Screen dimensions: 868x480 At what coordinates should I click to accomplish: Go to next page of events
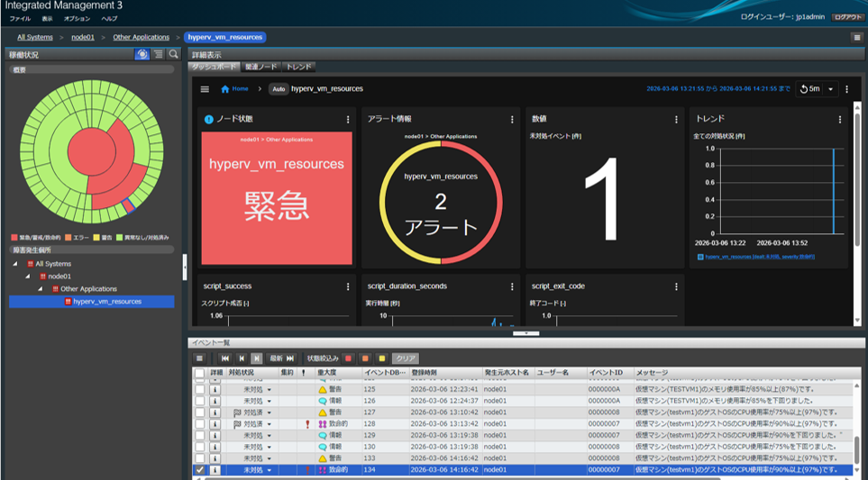(256, 358)
